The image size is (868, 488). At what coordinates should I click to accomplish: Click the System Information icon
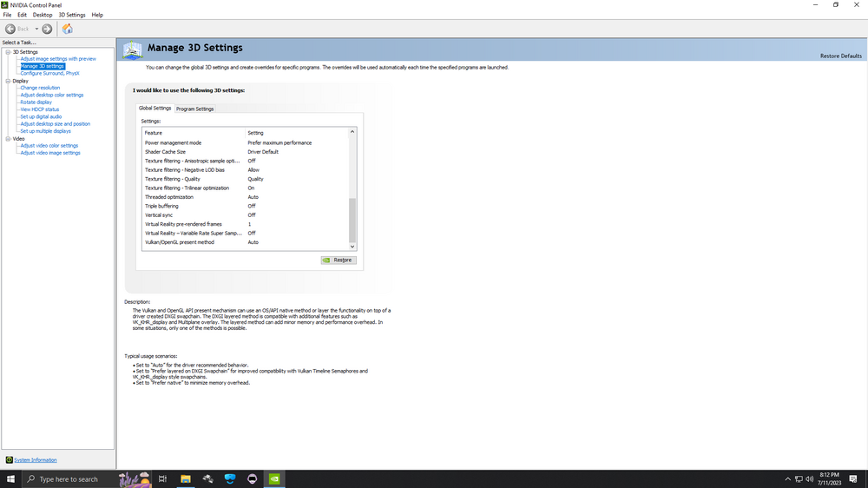coord(9,459)
